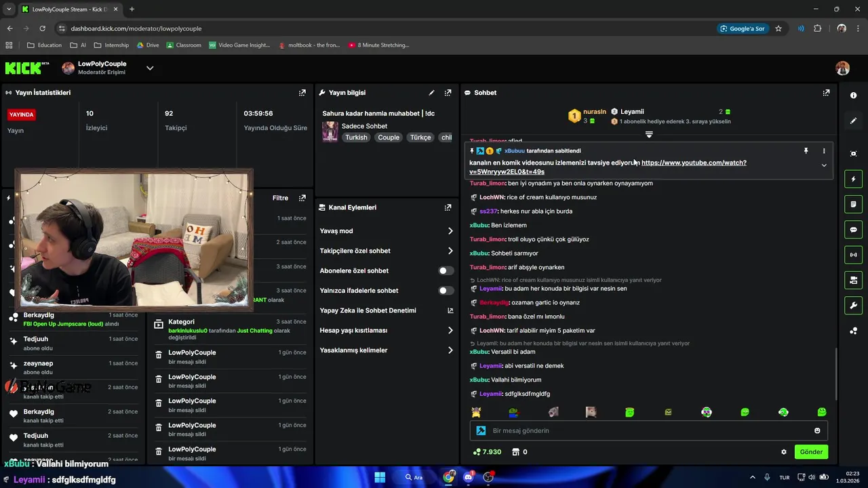
Task: Open the emoji picker in message box
Action: click(817, 430)
